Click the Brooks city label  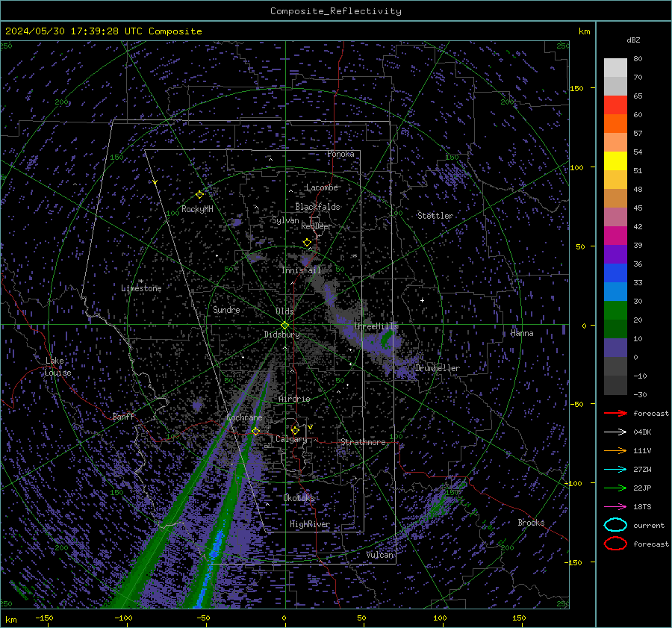(531, 523)
